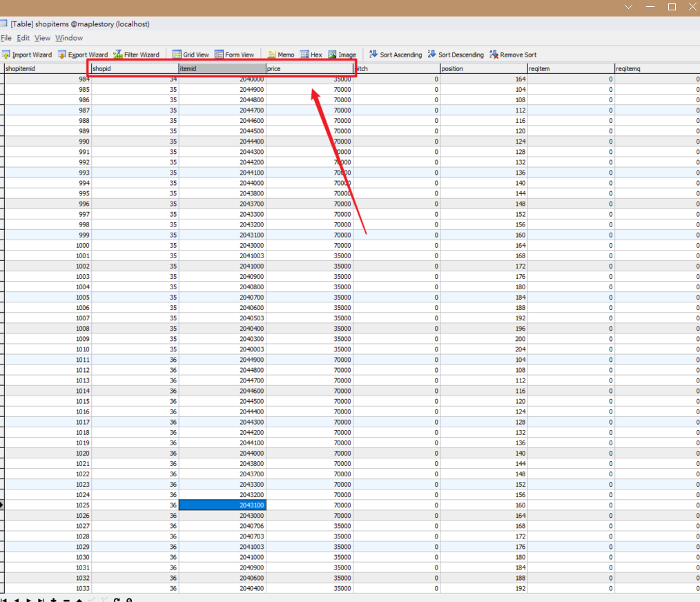Click shopitemid cell 1011
The image size is (700, 602).
48,360
